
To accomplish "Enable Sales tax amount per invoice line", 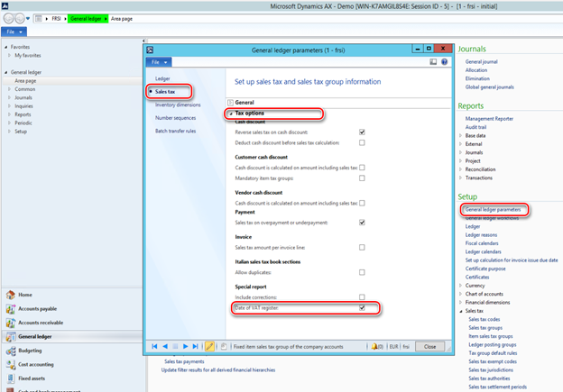I will pos(362,248).
